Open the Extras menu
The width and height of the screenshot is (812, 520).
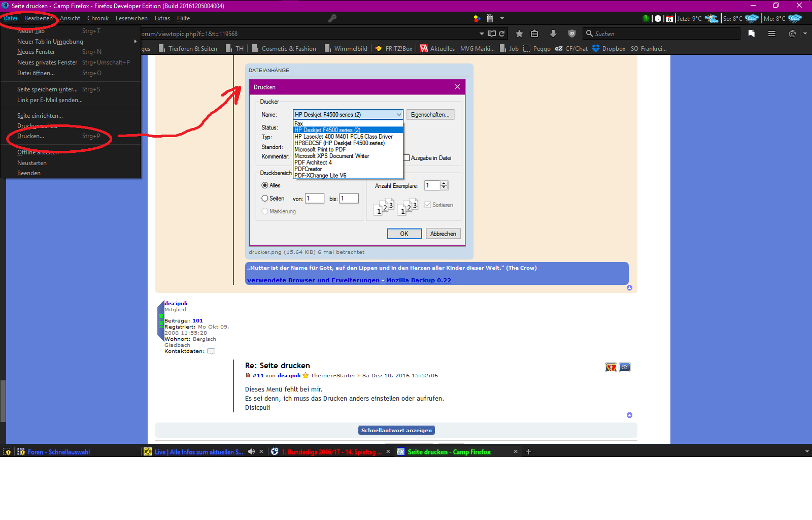tap(162, 18)
